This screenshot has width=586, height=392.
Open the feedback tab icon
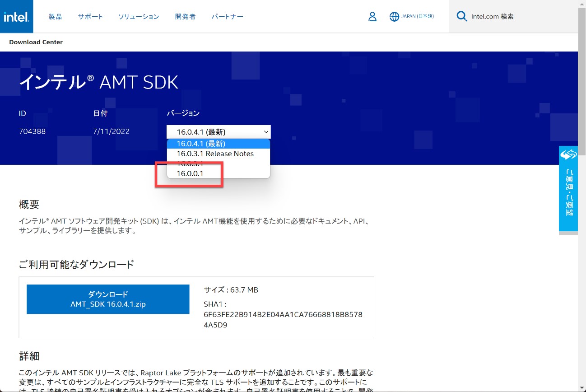[x=568, y=154]
